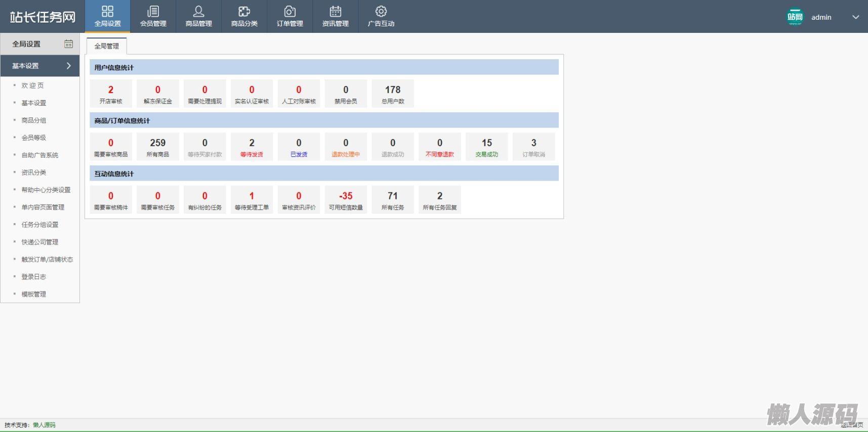Image resolution: width=868 pixels, height=432 pixels.
Task: Click the 用户信息统计 section header
Action: click(x=324, y=67)
